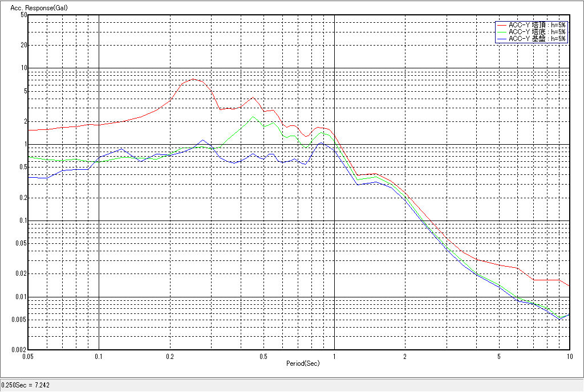Pick the blue curve's lowest point near the right end
Image resolution: width=584 pixels, height=392 pixels.
[x=559, y=319]
